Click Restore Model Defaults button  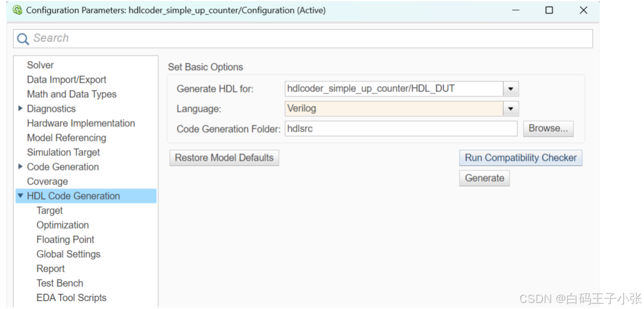click(224, 158)
